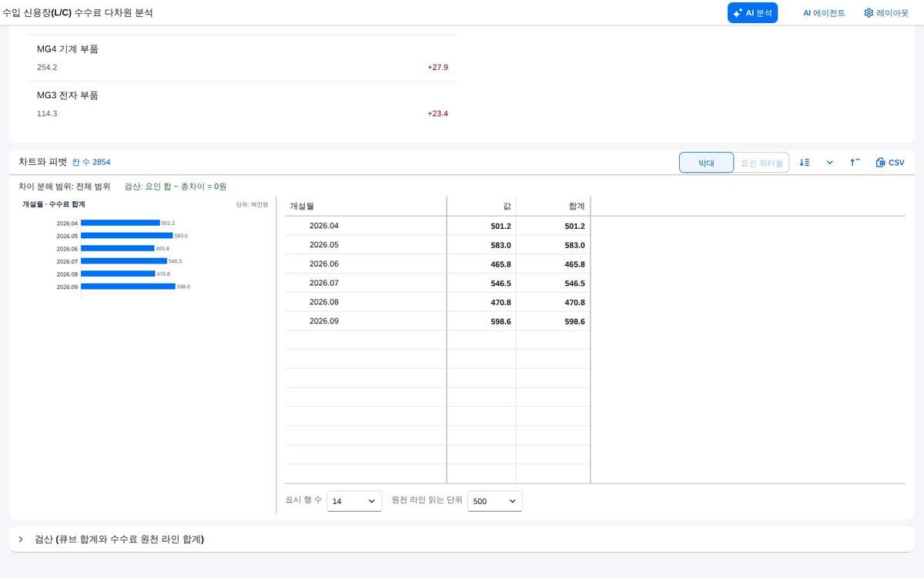Click the 2026.05 bar in the chart
This screenshot has width=924, height=578.
[127, 236]
